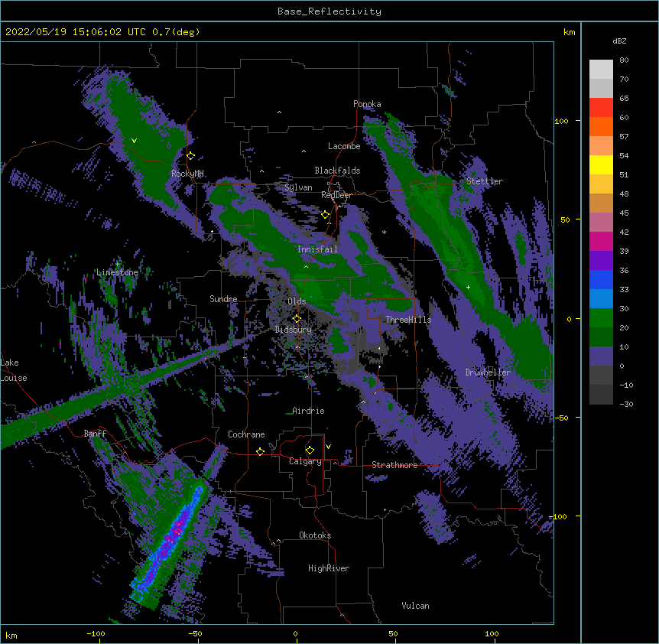This screenshot has height=644, width=659.
Task: Select the yellow diamond marker between Olds and Didsbury
Action: pos(297,318)
